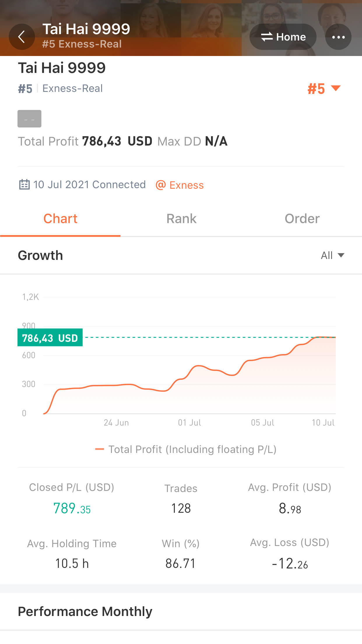Viewport: 362px width, 644px height.
Task: Tap the orange Total Profit legend marker
Action: (x=100, y=449)
